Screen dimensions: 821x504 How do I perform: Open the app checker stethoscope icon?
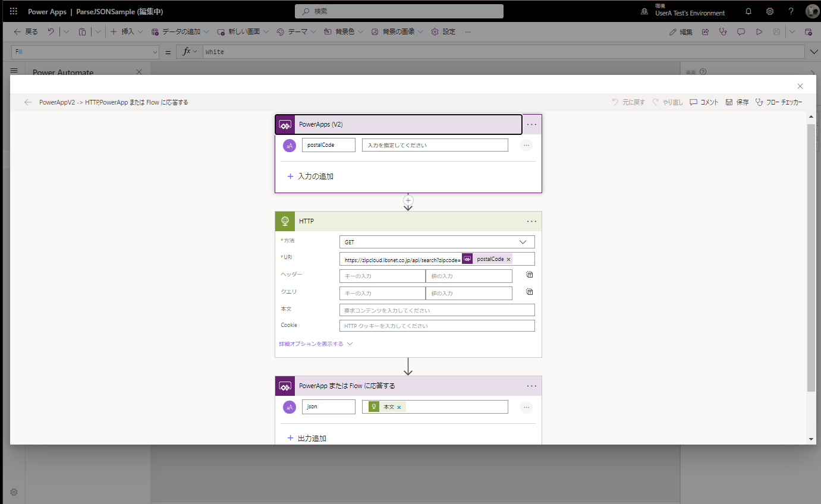coord(723,31)
